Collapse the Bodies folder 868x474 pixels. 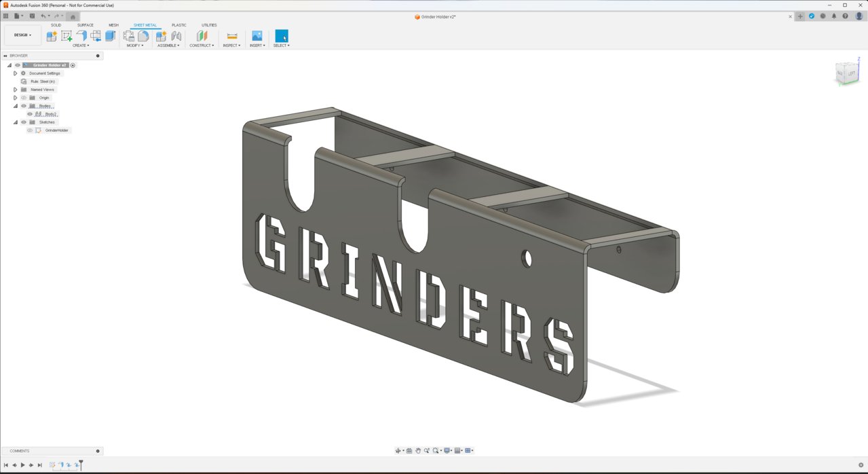16,106
